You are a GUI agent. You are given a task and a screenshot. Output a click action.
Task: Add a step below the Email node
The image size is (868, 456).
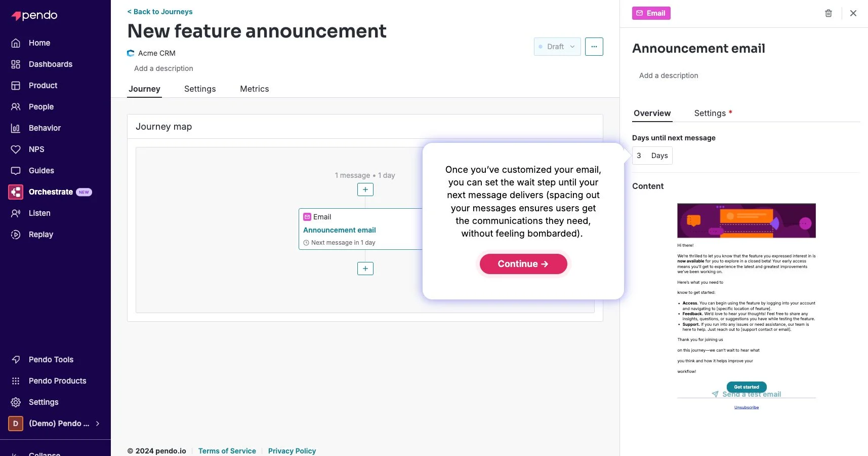(x=365, y=269)
